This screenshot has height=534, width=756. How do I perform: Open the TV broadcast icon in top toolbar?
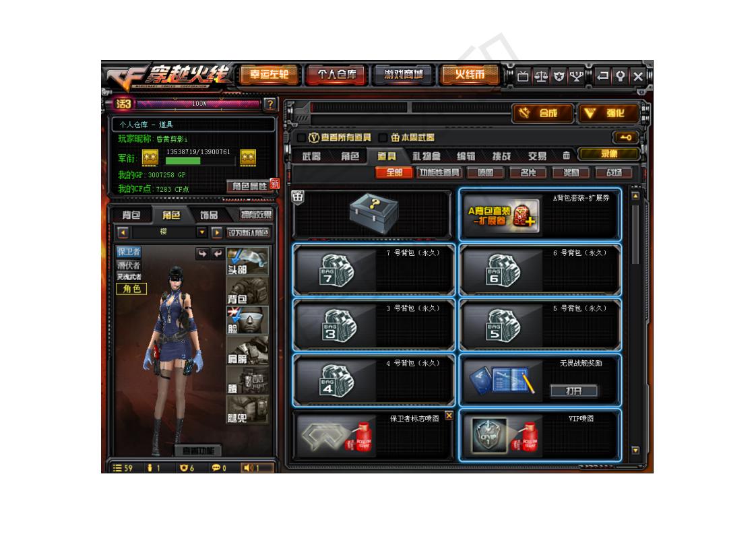click(x=523, y=75)
